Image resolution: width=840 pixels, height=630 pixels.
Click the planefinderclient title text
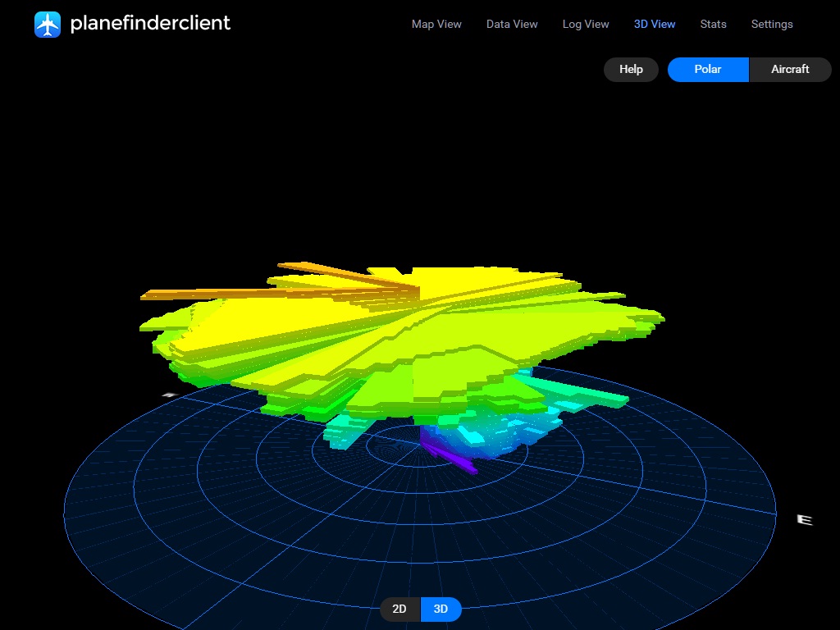point(150,23)
